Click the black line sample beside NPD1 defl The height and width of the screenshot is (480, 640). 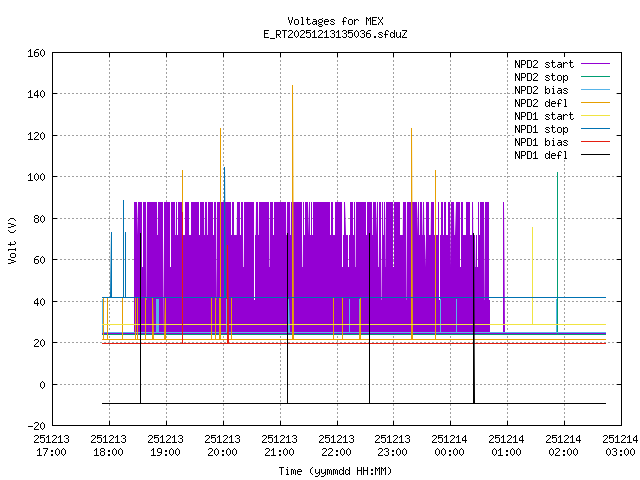593,155
